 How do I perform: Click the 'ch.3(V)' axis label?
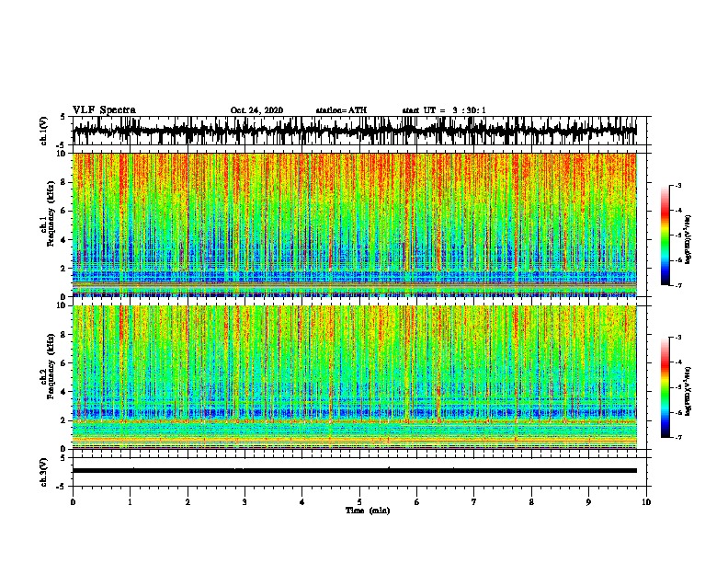pos(44,472)
